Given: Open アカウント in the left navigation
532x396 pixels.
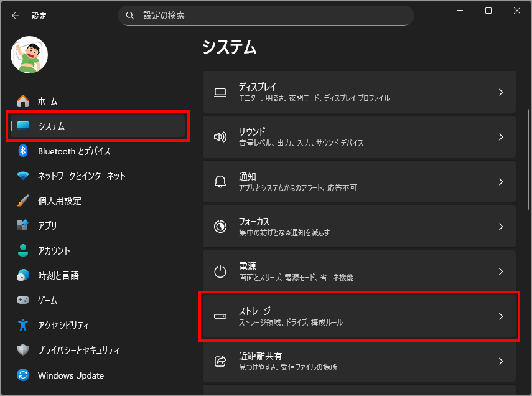Looking at the screenshot, I should pyautogui.click(x=54, y=250).
